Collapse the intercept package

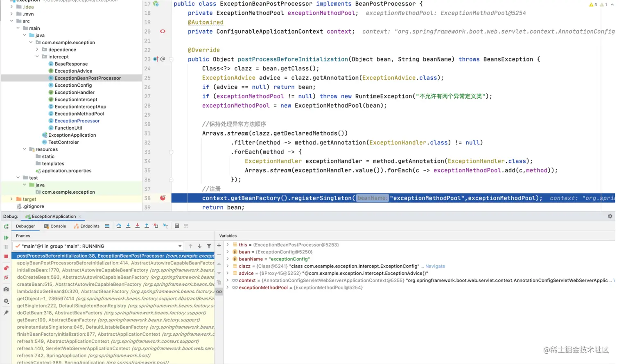pyautogui.click(x=37, y=57)
